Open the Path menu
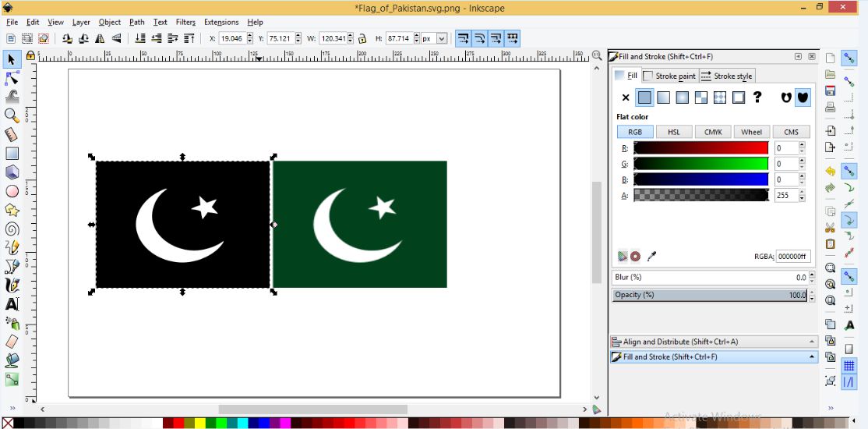 point(136,22)
